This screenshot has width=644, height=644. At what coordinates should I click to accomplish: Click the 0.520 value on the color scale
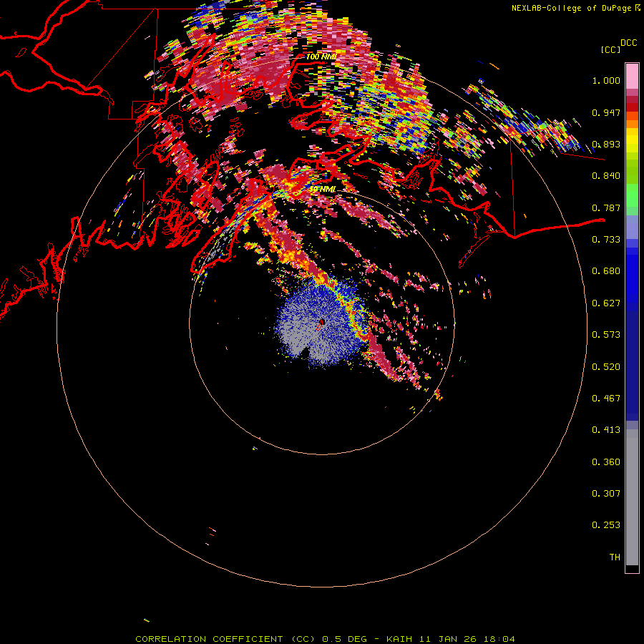click(606, 367)
